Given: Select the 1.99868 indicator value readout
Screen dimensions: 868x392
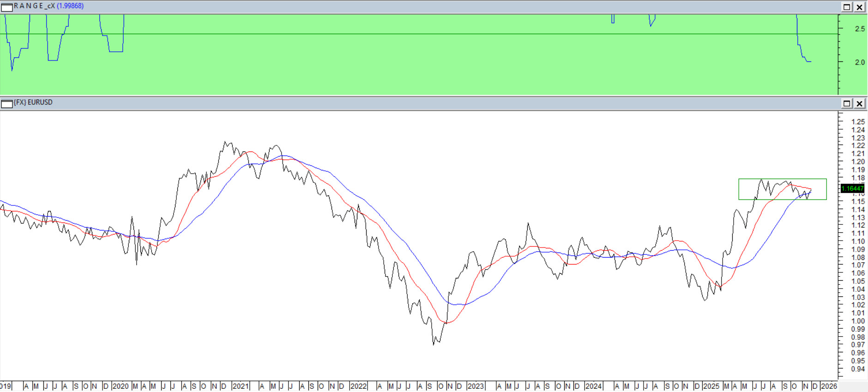Looking at the screenshot, I should click(x=70, y=6).
